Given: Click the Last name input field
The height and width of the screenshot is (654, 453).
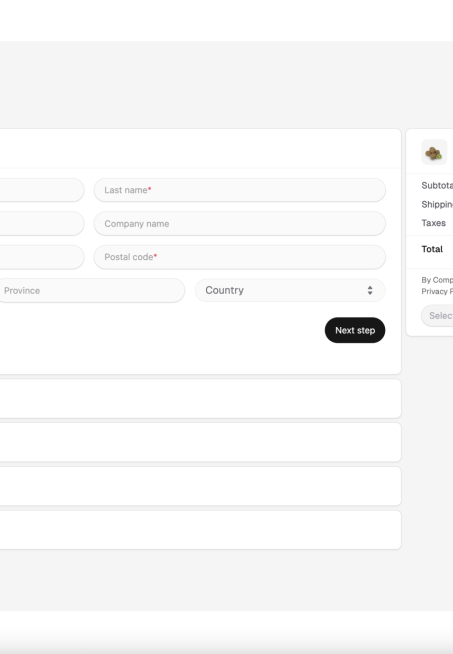Looking at the screenshot, I should tap(239, 190).
